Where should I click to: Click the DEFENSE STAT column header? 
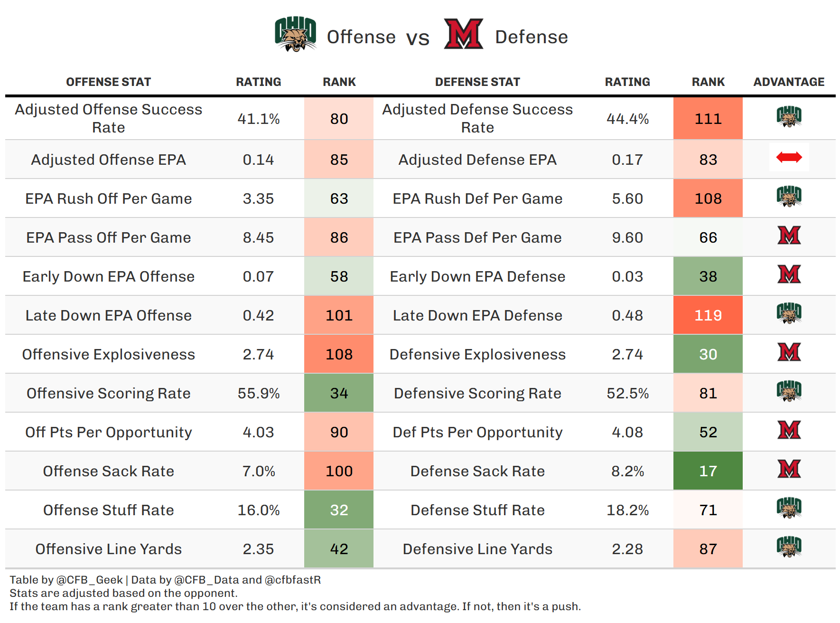coord(477,82)
